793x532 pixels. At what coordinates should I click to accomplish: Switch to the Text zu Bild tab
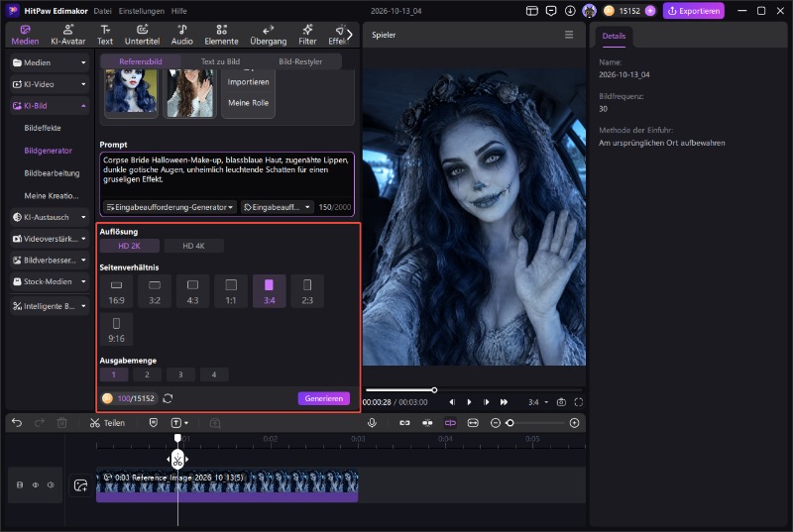coord(220,61)
